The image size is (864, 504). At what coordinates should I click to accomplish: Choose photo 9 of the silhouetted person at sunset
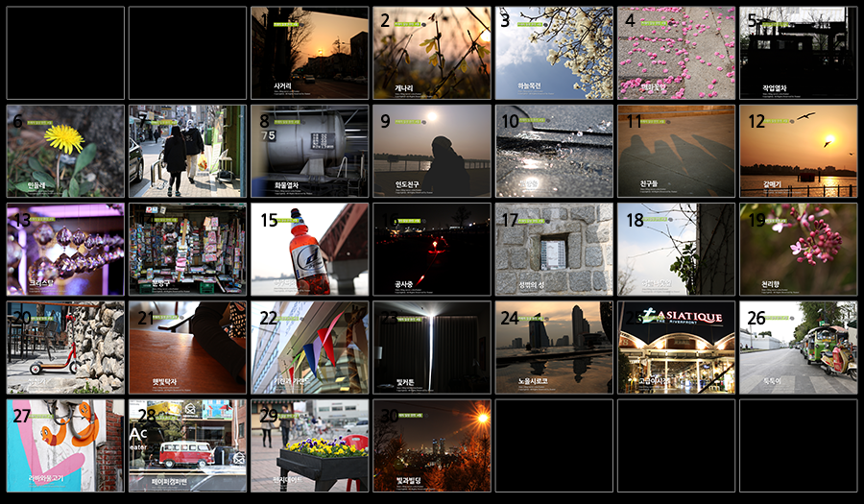(432, 151)
